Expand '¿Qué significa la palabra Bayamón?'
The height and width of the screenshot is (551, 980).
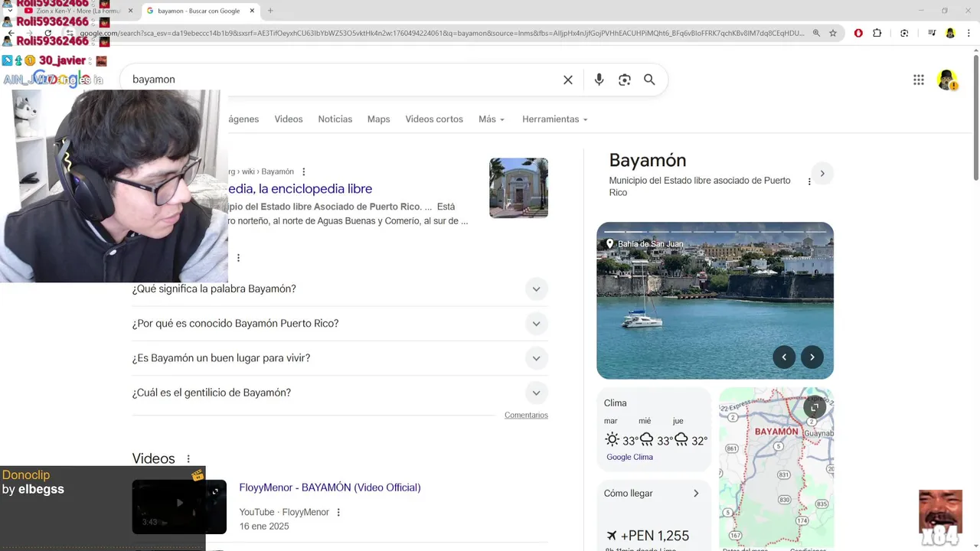[x=340, y=289]
